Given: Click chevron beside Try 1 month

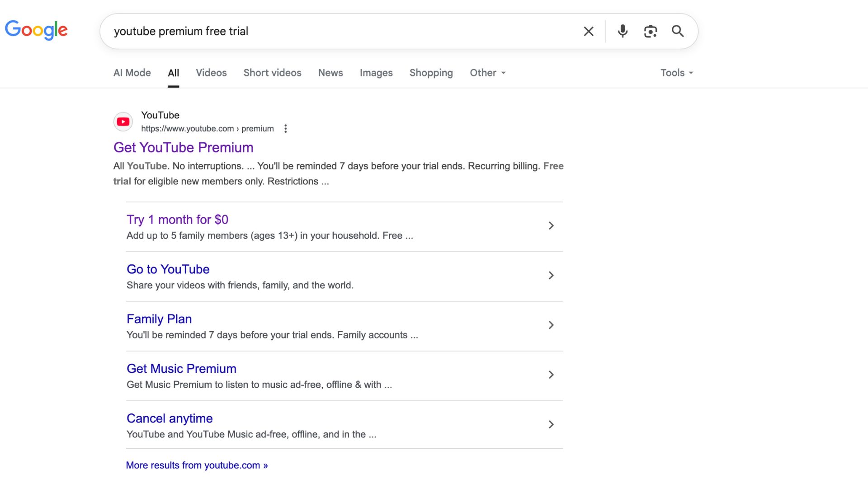Looking at the screenshot, I should click(x=551, y=225).
